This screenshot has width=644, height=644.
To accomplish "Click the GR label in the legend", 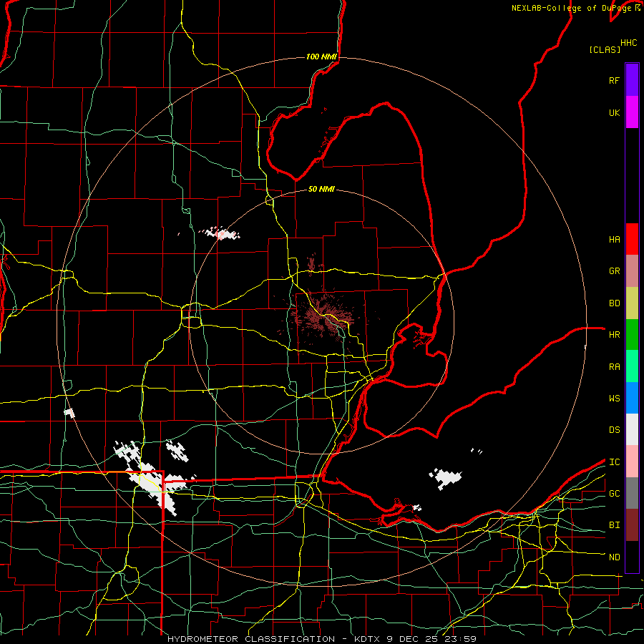I will (x=614, y=271).
